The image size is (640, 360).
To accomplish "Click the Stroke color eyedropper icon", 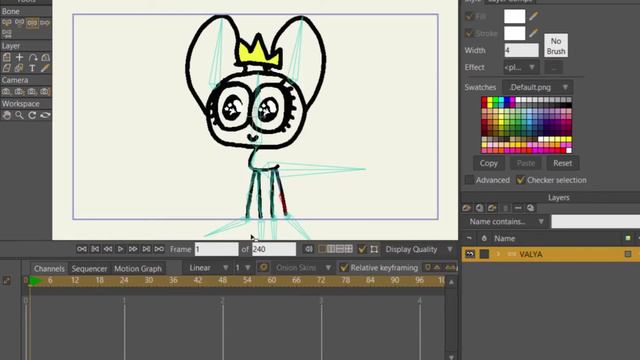I will (x=533, y=33).
